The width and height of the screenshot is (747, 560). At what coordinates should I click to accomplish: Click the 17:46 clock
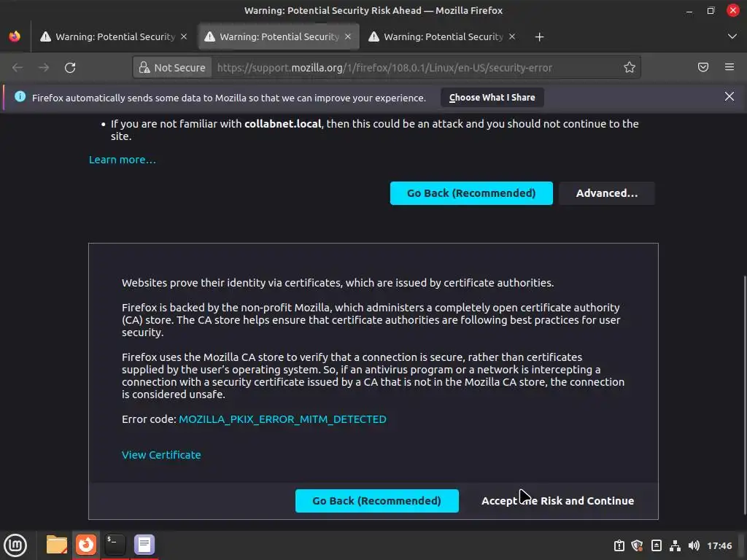pyautogui.click(x=719, y=545)
